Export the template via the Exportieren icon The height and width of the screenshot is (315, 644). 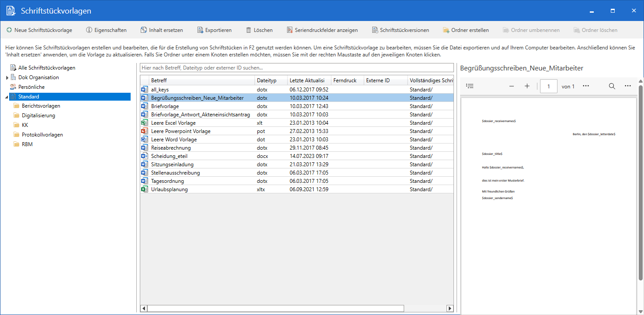pos(200,30)
